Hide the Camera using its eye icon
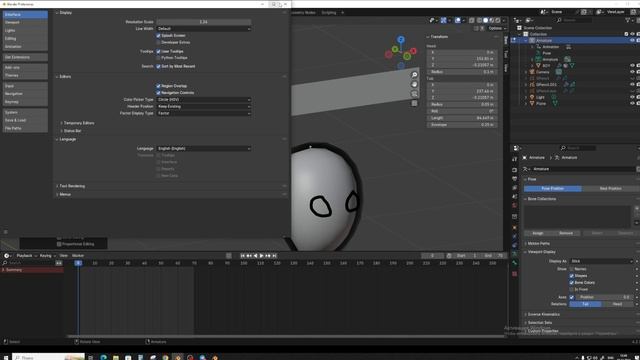Image resolution: width=640 pixels, height=360 pixels. click(632, 72)
